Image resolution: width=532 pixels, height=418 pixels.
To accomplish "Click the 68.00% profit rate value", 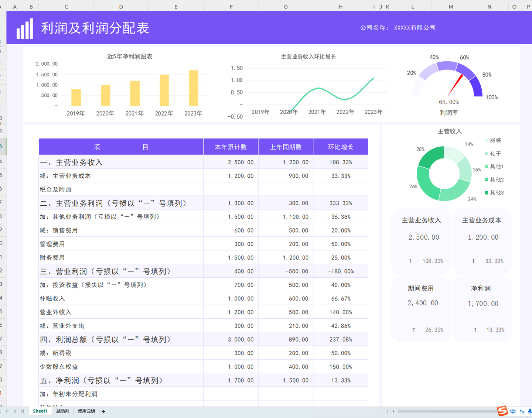I will [449, 102].
